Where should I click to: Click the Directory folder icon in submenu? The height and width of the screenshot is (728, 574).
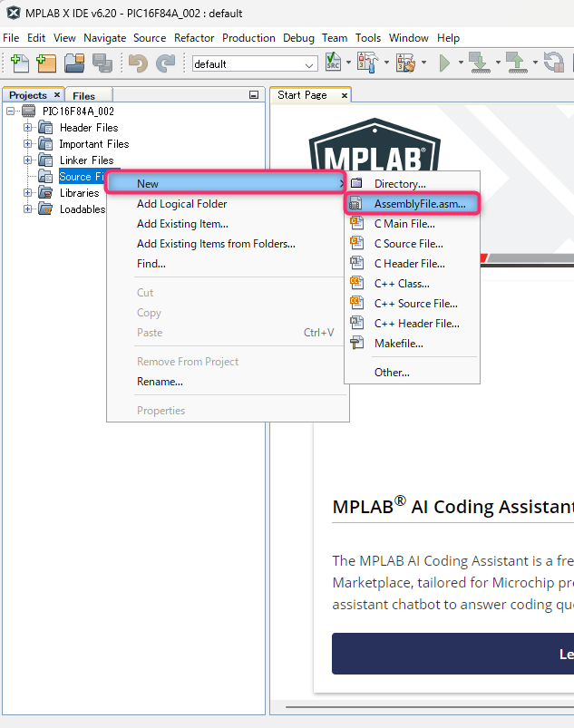pos(356,183)
